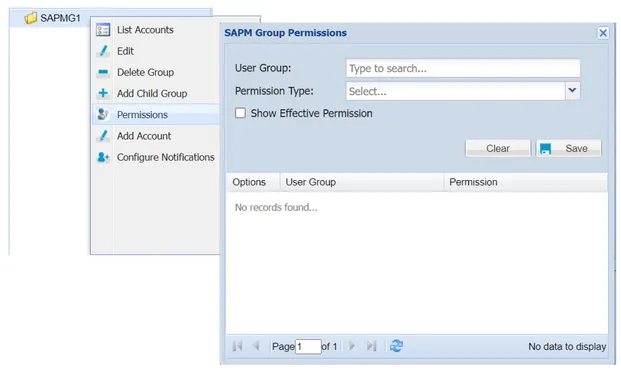
Task: Click the Options column header
Action: [x=253, y=182]
